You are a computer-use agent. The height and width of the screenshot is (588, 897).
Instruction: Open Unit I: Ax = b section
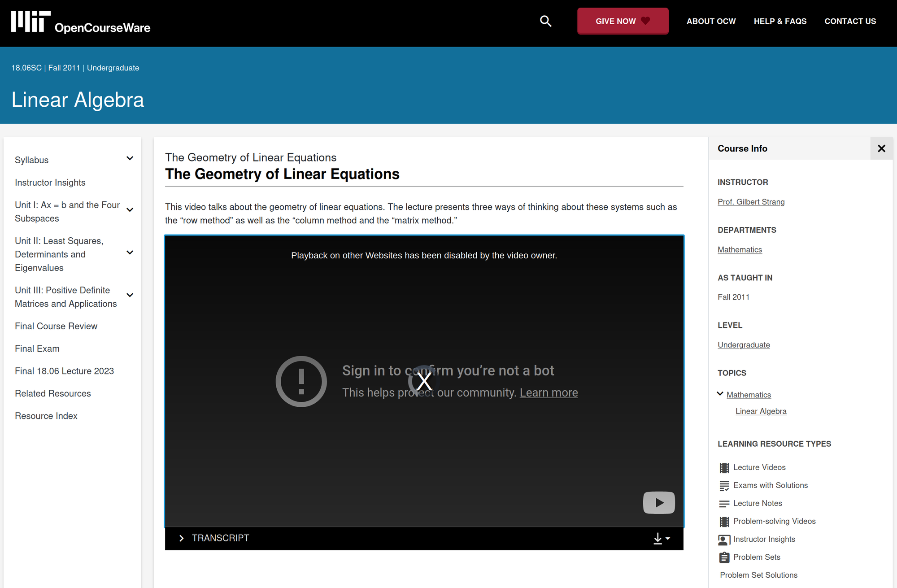click(x=67, y=211)
